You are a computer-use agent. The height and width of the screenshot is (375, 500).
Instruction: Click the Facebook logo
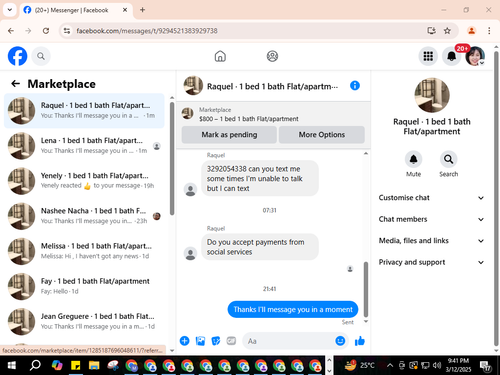[x=17, y=56]
